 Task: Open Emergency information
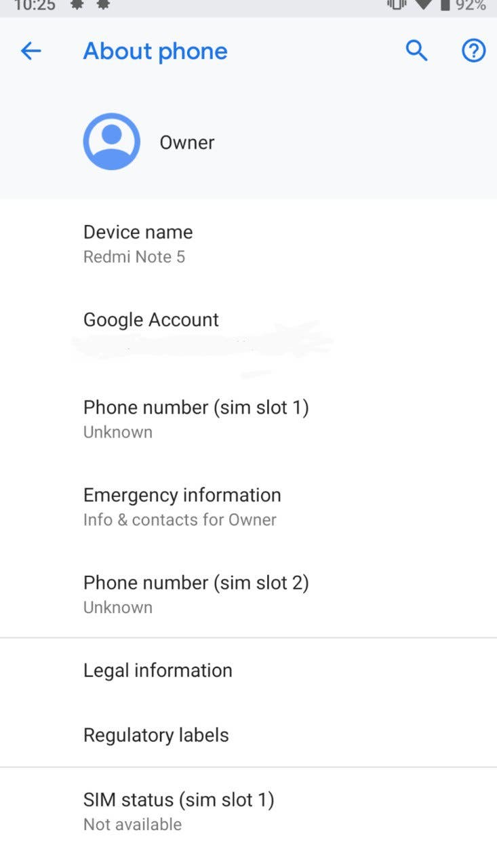(248, 507)
